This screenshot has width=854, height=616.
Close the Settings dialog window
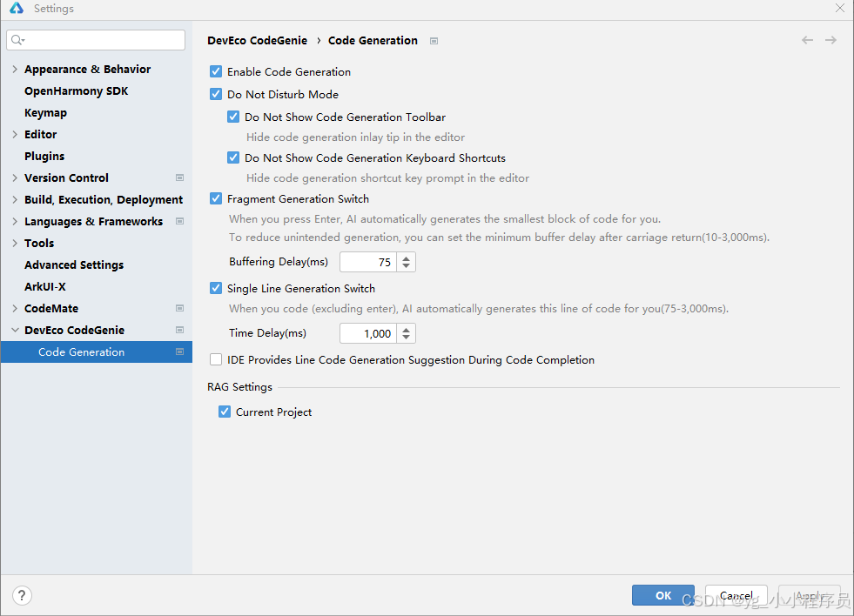(840, 8)
